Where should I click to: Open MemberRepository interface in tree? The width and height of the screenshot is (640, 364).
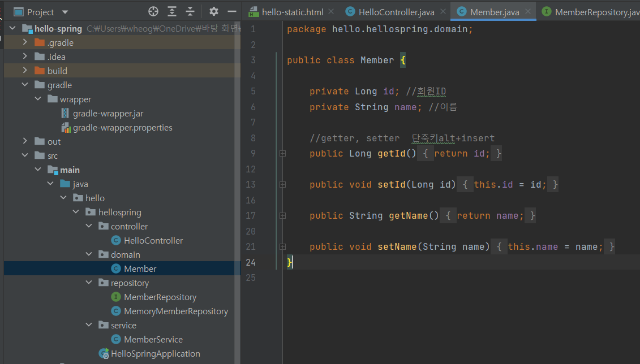tap(160, 297)
